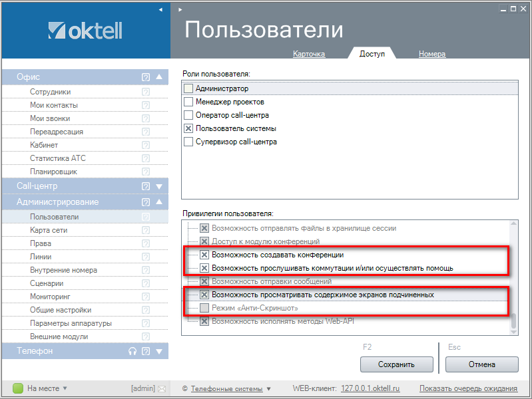This screenshot has width=532, height=399.
Task: Enable Режим «Анти-Скриншот» checkbox
Action: point(205,308)
